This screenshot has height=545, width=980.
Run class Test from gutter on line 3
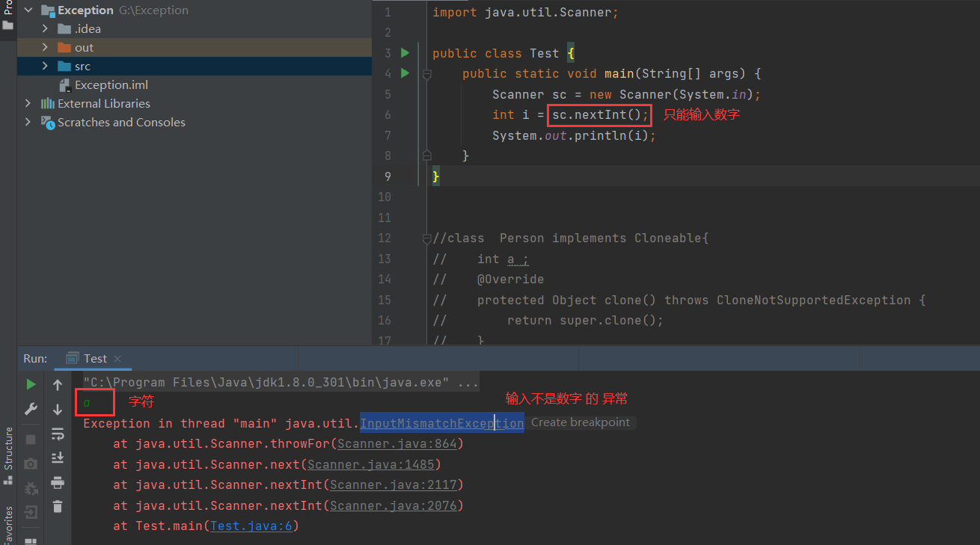pos(405,53)
